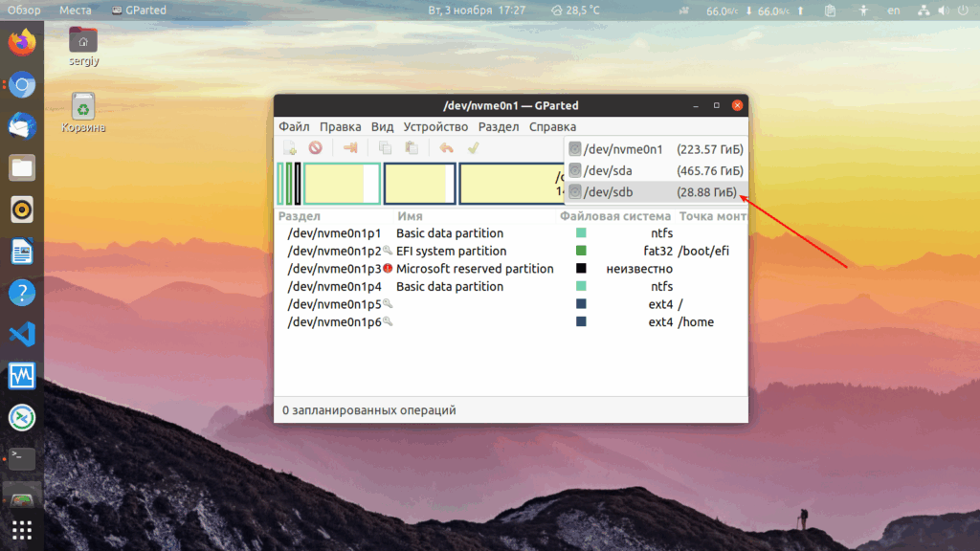Click the Undo last operation icon
The height and width of the screenshot is (551, 980).
[x=446, y=148]
